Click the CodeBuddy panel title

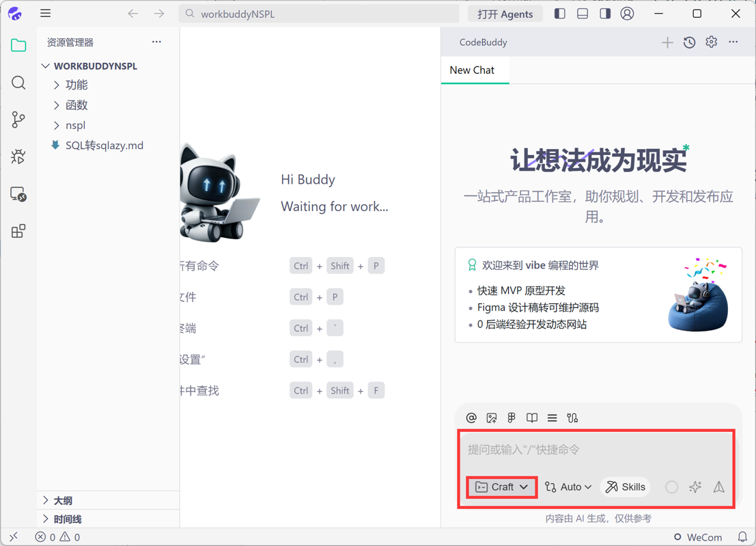(483, 42)
